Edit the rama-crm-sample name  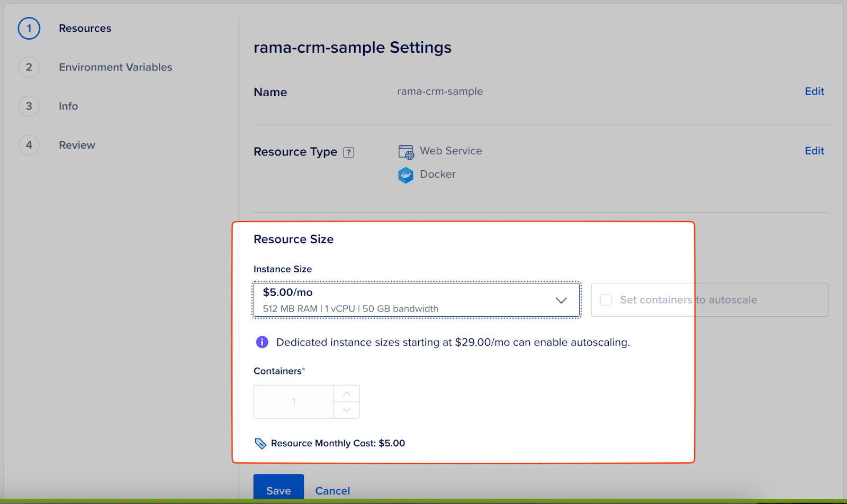(x=814, y=91)
